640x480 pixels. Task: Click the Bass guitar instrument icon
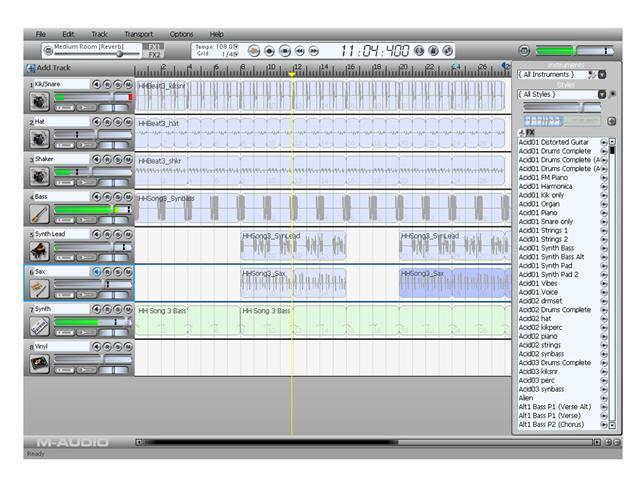[39, 213]
